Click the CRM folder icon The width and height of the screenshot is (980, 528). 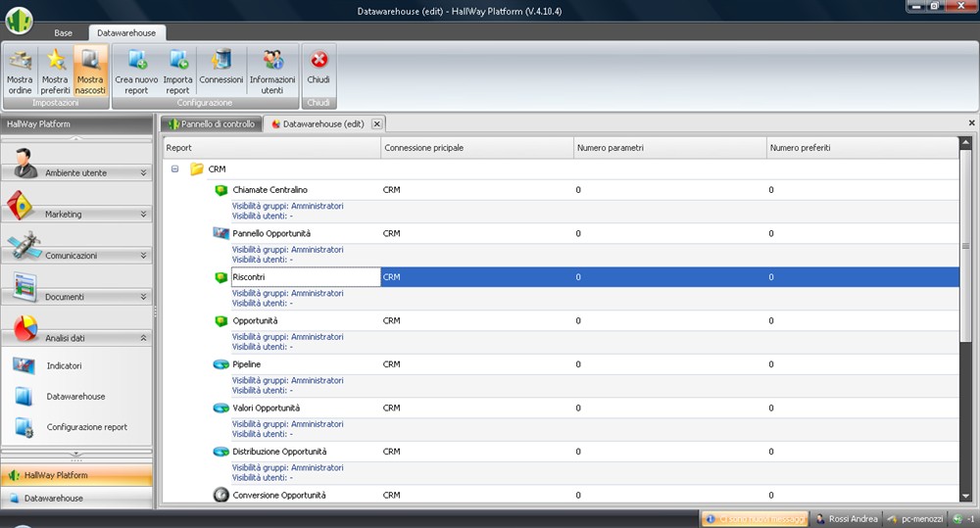coord(197,168)
